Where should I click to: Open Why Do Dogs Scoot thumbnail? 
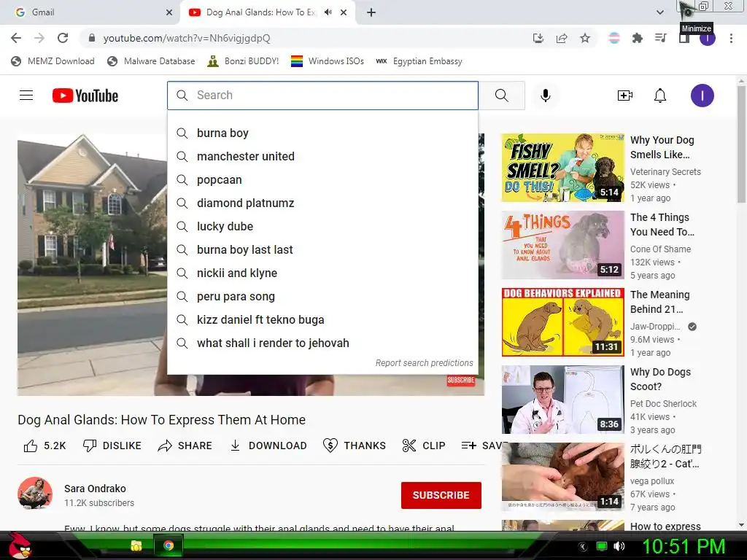(562, 400)
